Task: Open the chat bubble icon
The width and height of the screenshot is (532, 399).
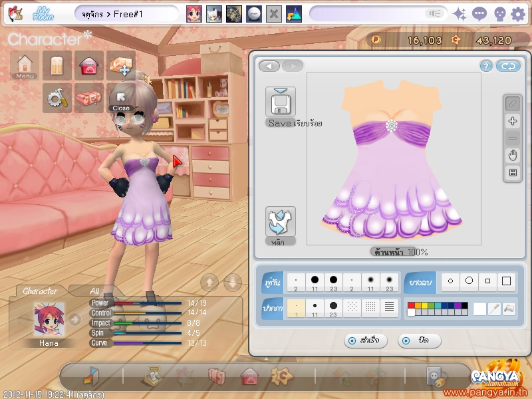Action: 479,14
